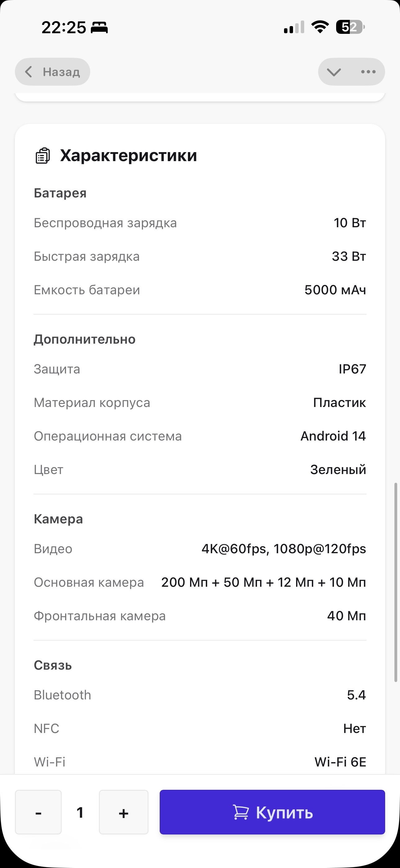Select the Батарея section header
Viewport: 400px width, 868px height.
coord(60,193)
